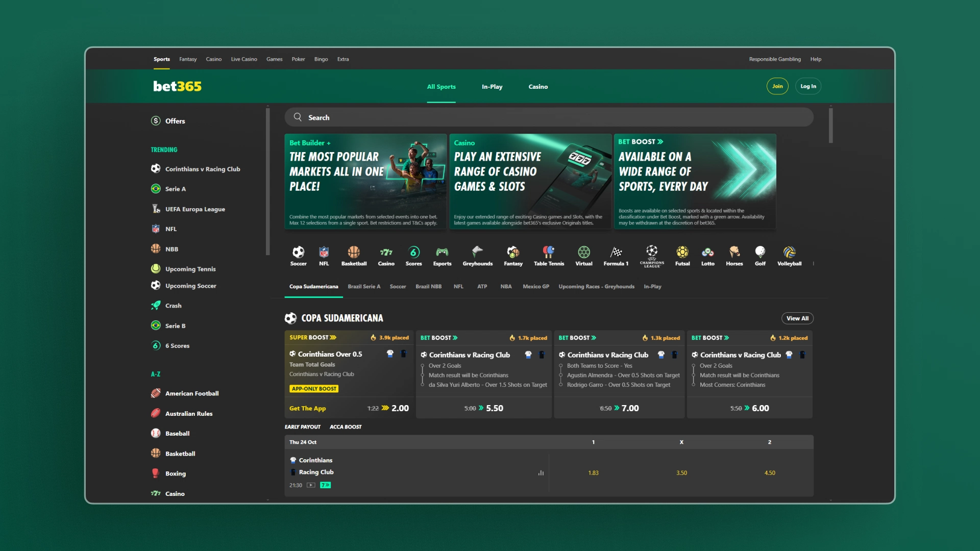
Task: Click View All Copa Sudamericana link
Action: (797, 318)
